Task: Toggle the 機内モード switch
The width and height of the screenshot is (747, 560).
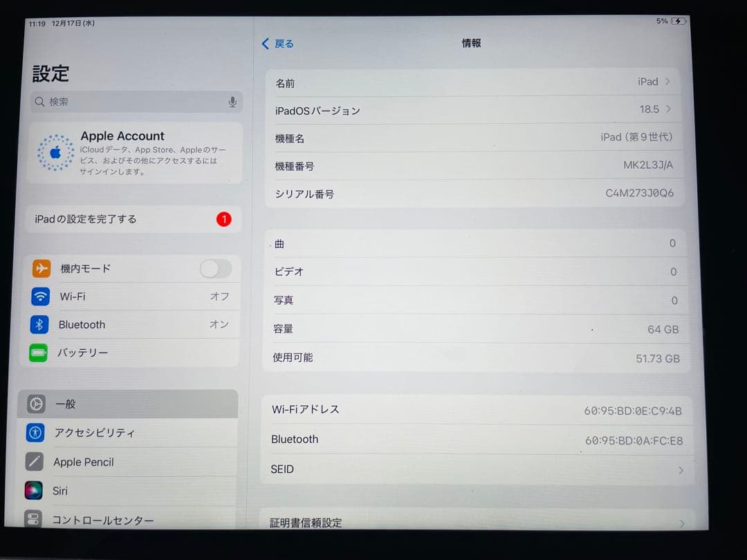Action: tap(215, 268)
